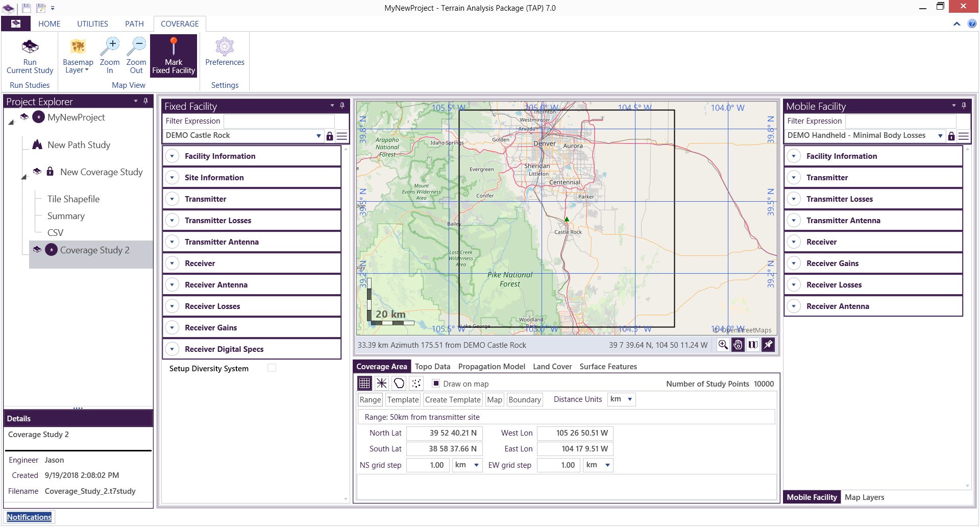This screenshot has width=980, height=527.
Task: Toggle the Draw on map checkbox
Action: 436,384
